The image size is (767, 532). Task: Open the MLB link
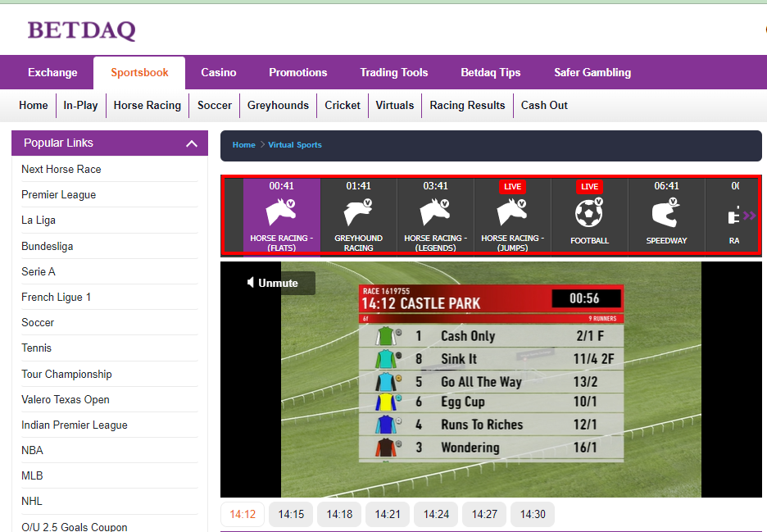point(32,475)
